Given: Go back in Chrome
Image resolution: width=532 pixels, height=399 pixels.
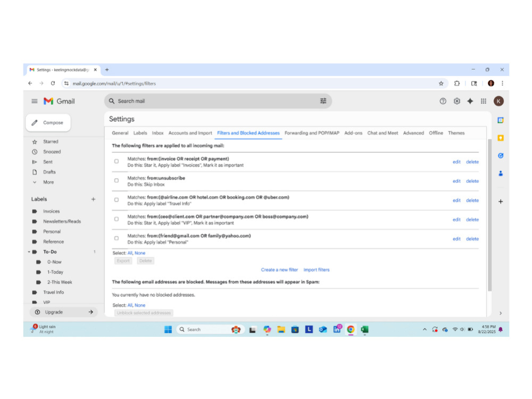Looking at the screenshot, I should [x=30, y=83].
